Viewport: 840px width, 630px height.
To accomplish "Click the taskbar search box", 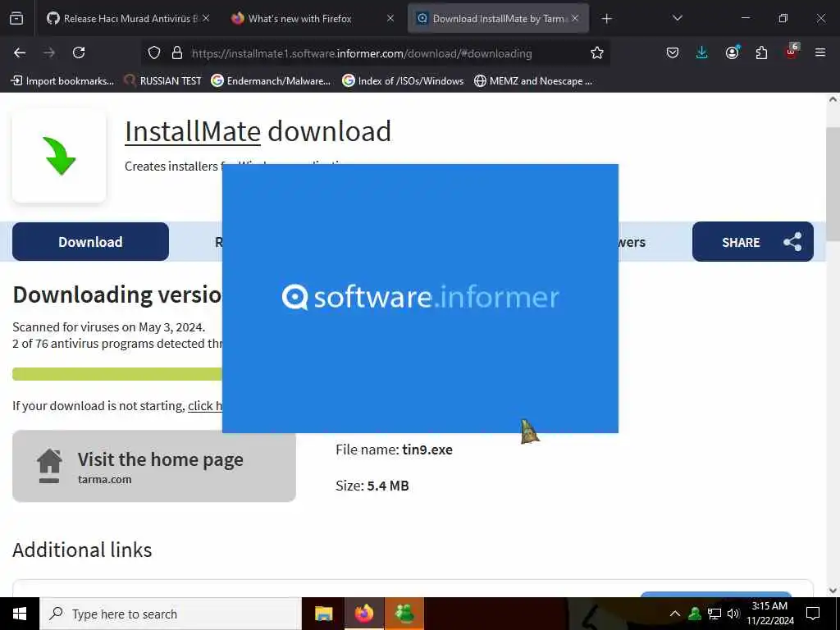I will coord(171,614).
